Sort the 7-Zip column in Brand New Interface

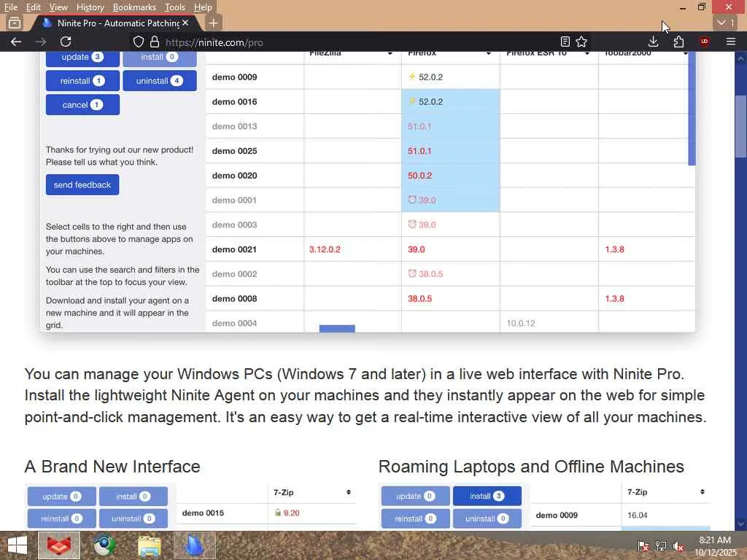[348, 492]
